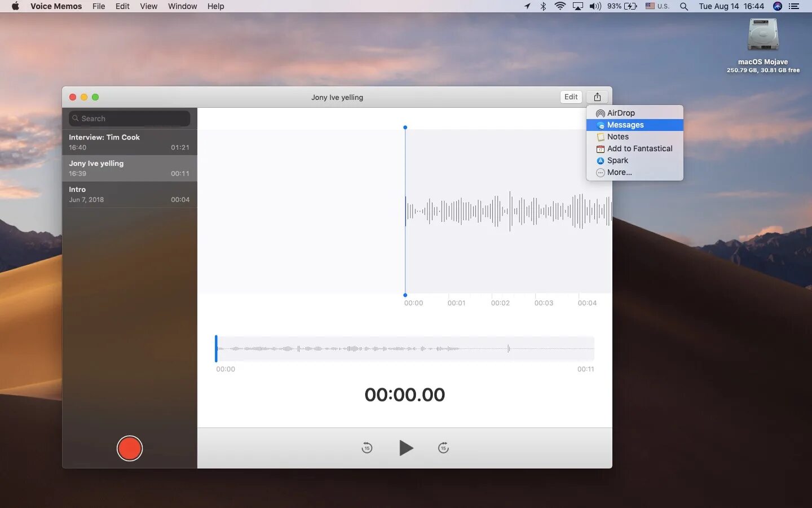Click the Bluetooth status icon
Viewport: 812px width, 508px height.
pos(543,6)
